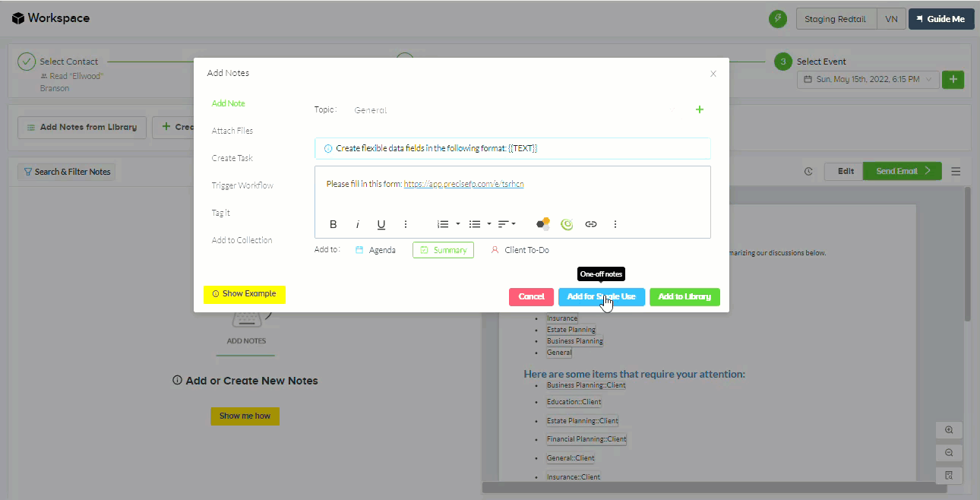
Task: Click the hexagon cluster icon in toolbar
Action: pos(542,223)
